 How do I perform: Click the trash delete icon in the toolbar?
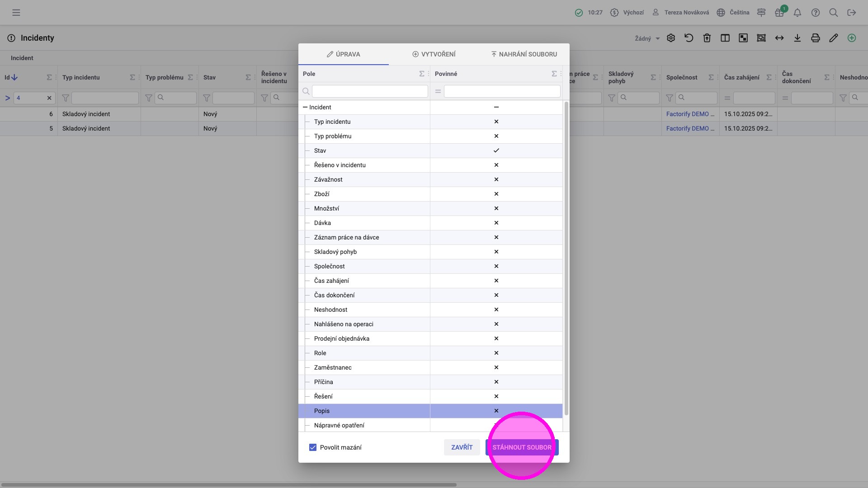707,38
